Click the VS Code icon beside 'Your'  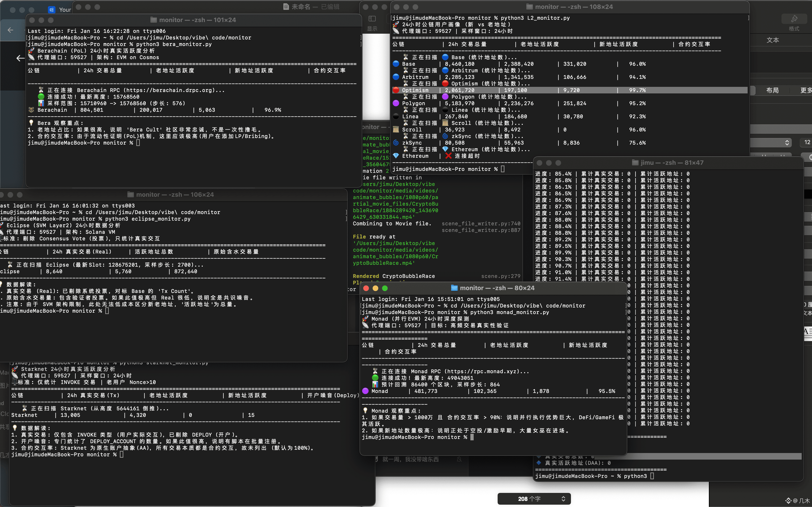click(x=51, y=10)
